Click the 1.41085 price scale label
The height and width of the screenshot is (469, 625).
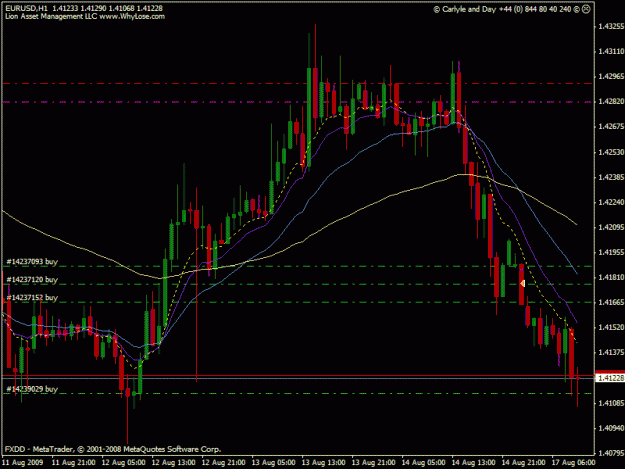point(611,403)
